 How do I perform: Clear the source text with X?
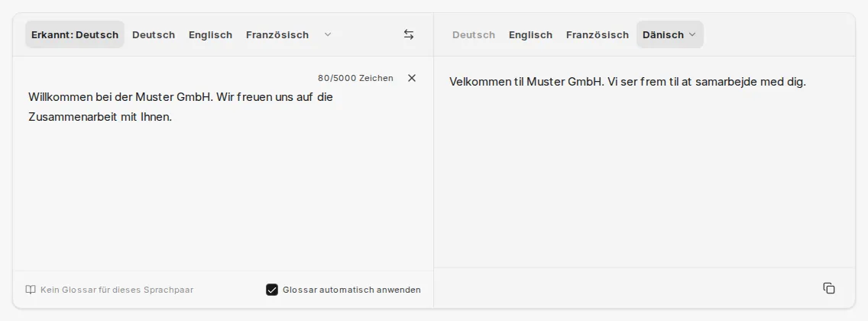tap(412, 78)
